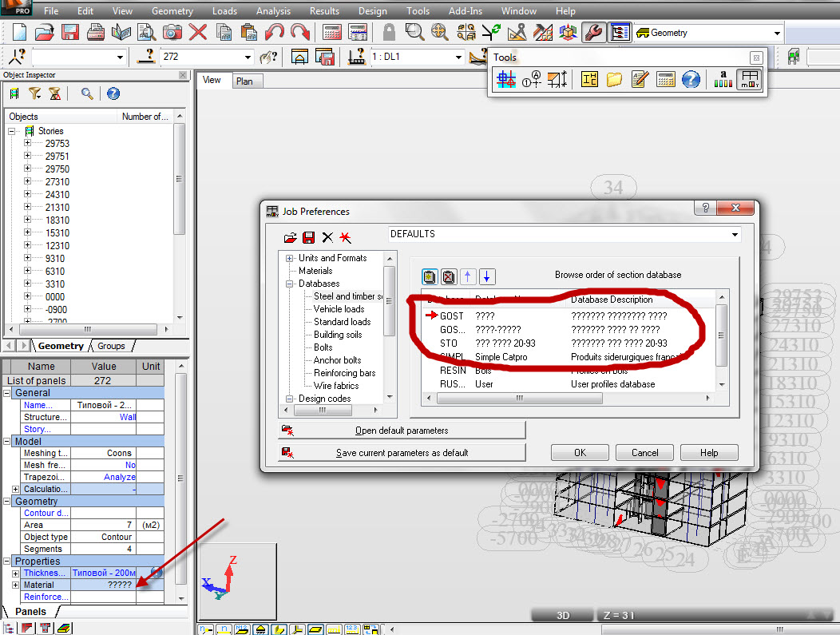840x635 pixels.
Task: Select Reinforcing bars in the Databases tree
Action: pyautogui.click(x=344, y=373)
